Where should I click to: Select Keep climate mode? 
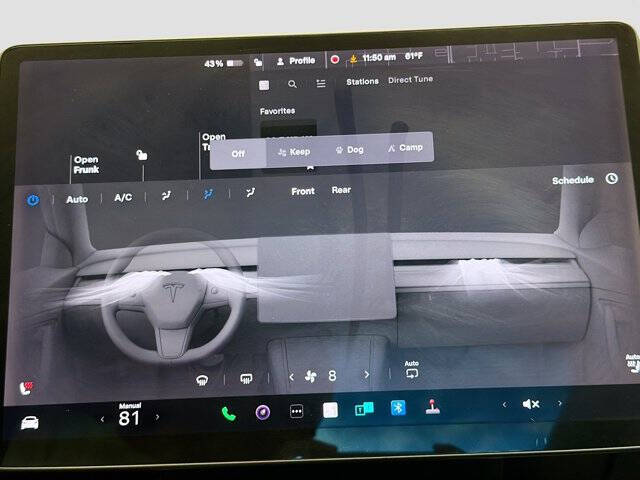294,152
